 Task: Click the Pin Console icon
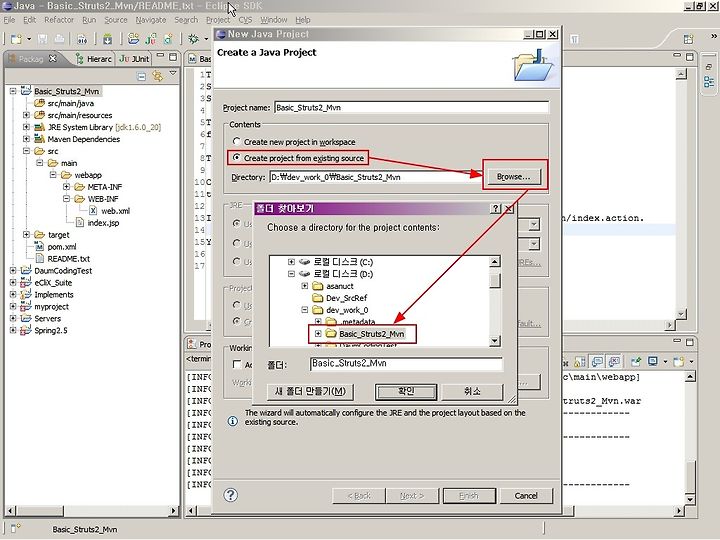[x=636, y=362]
